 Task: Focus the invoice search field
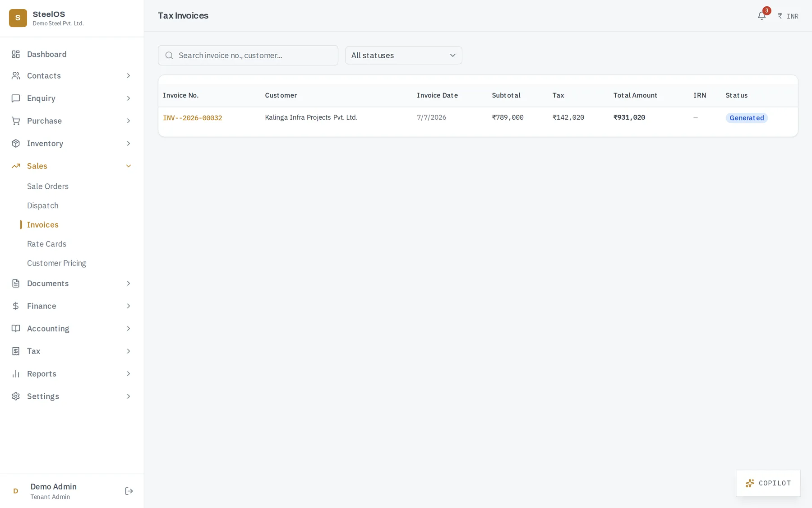pyautogui.click(x=248, y=55)
